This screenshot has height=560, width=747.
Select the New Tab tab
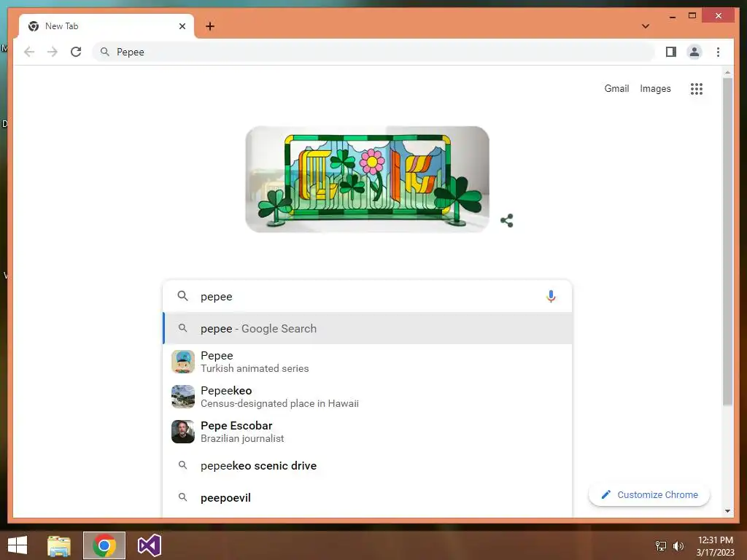[107, 26]
